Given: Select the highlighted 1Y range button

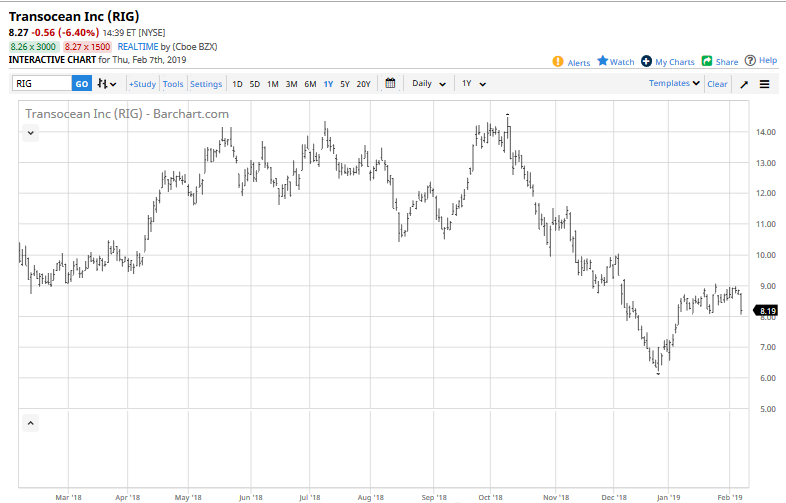Looking at the screenshot, I should (328, 84).
